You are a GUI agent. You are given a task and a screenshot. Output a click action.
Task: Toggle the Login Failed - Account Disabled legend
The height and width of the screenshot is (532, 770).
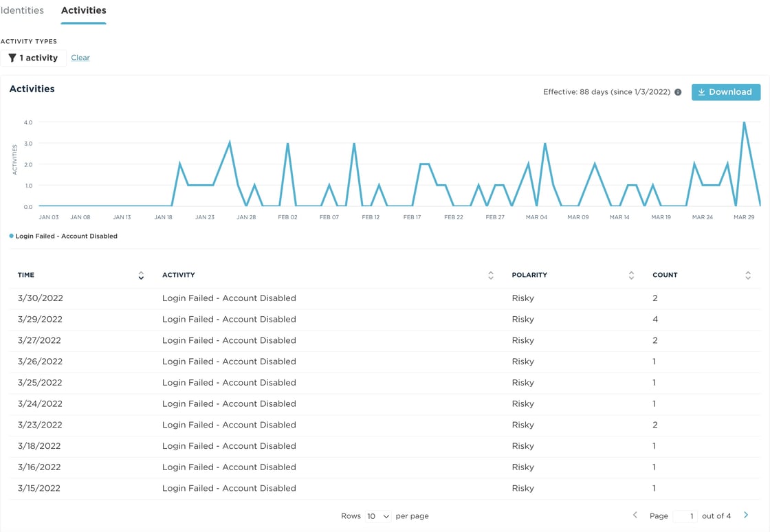click(63, 236)
